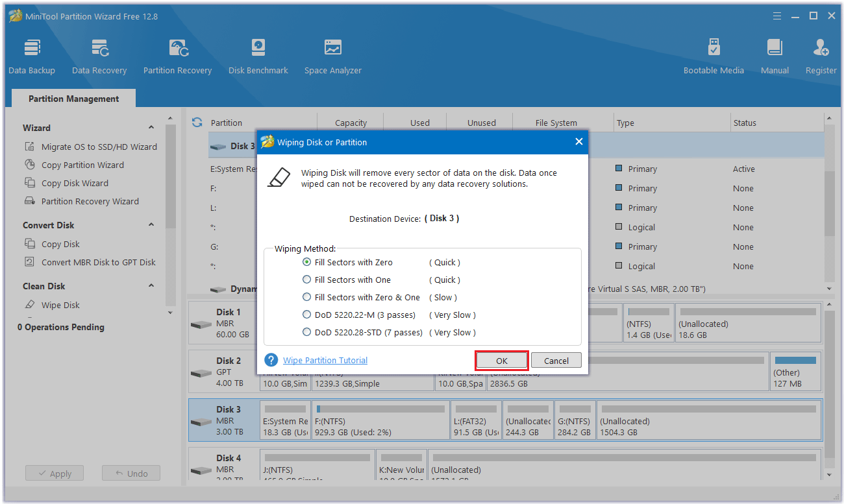Launch Data Recovery from the toolbar
The image size is (844, 504).
click(99, 56)
